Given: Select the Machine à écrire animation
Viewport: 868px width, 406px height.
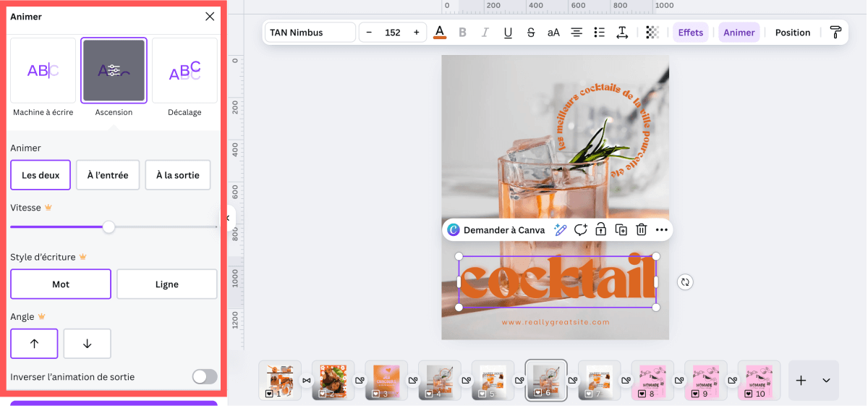Looking at the screenshot, I should [43, 71].
